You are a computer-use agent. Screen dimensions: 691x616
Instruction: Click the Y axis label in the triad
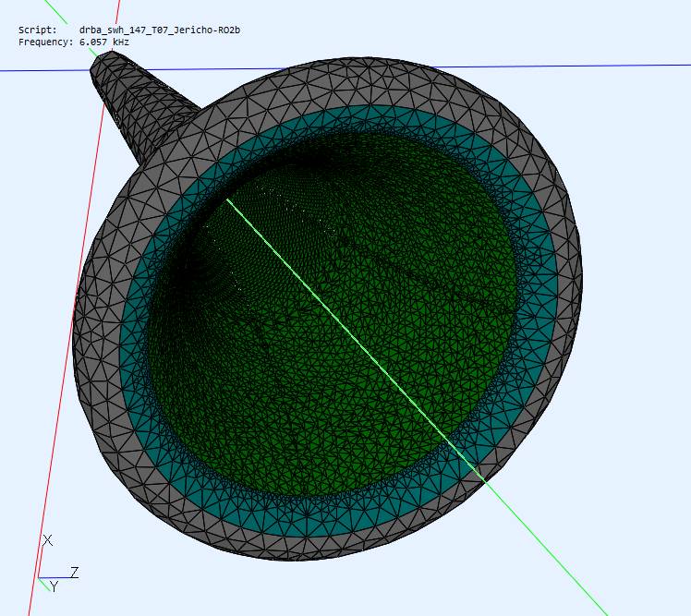tap(54, 587)
